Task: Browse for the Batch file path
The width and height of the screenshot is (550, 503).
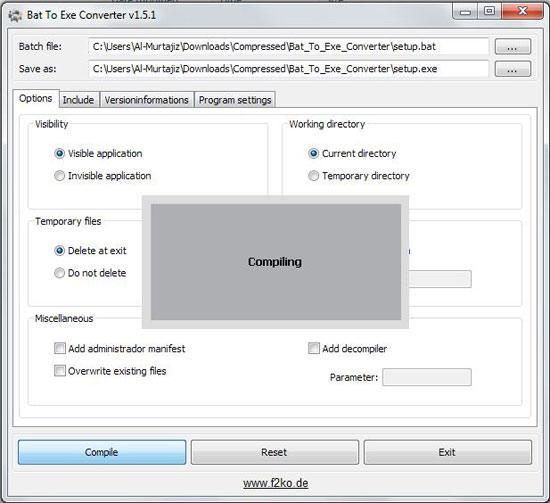Action: pyautogui.click(x=512, y=47)
